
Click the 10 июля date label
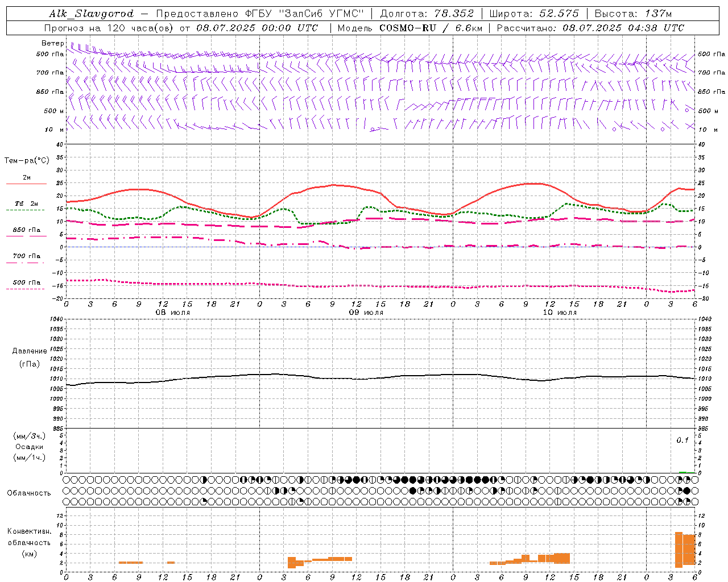(x=560, y=313)
